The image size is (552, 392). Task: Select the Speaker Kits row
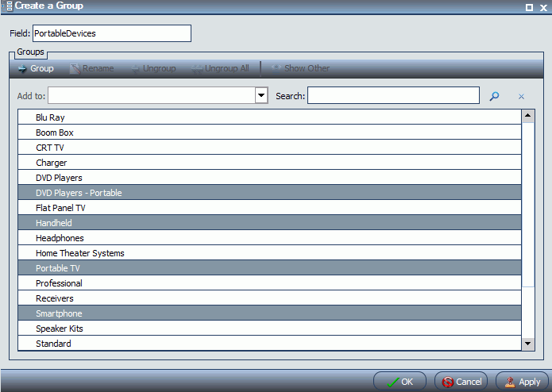tap(270, 329)
